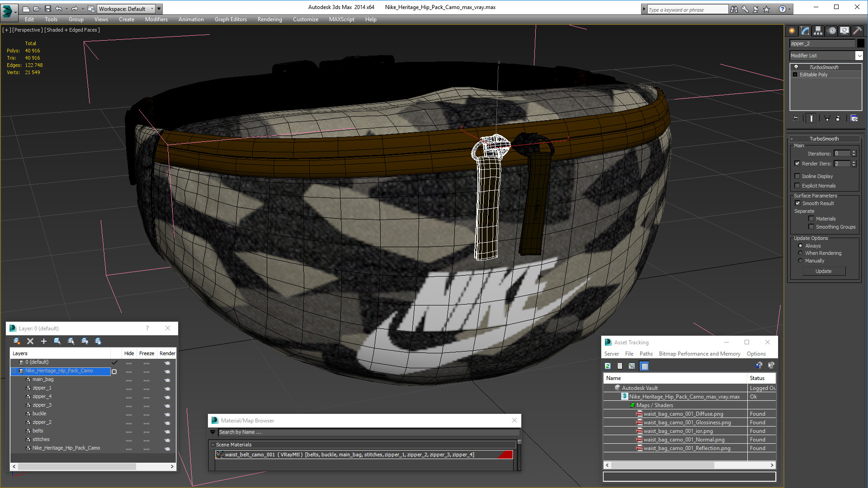Undo the last action using the arrow icon
Image resolution: width=868 pixels, height=488 pixels.
pyautogui.click(x=58, y=9)
